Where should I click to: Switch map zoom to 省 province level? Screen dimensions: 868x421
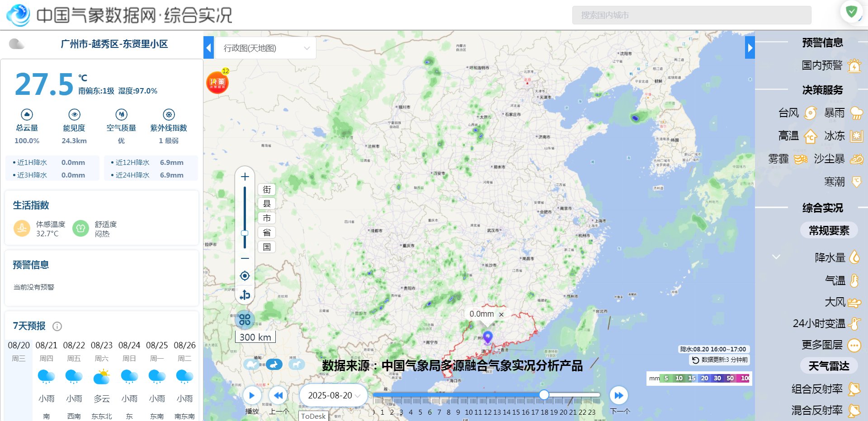pos(267,232)
